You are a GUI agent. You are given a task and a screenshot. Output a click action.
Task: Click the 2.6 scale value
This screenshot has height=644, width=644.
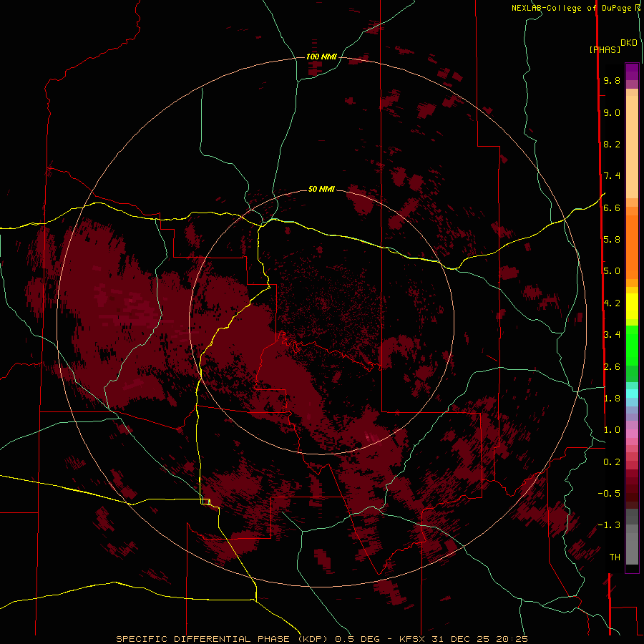[x=612, y=367]
